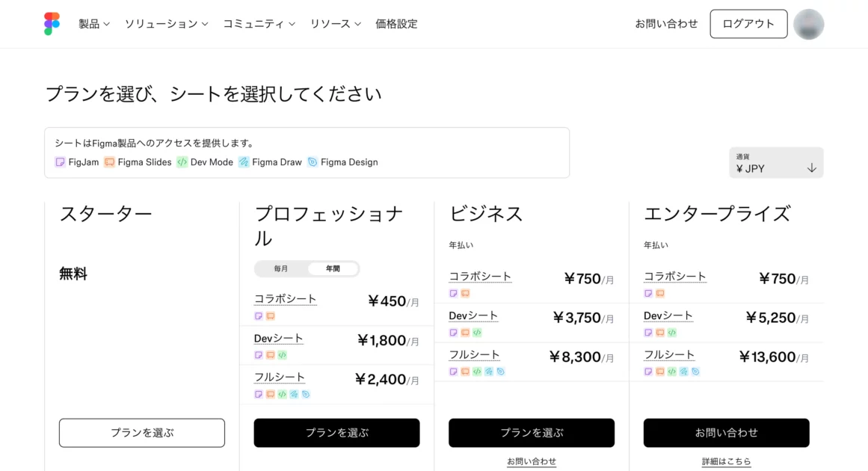Click the Figma Slides icon in the legend
The image size is (868, 471).
click(109, 162)
